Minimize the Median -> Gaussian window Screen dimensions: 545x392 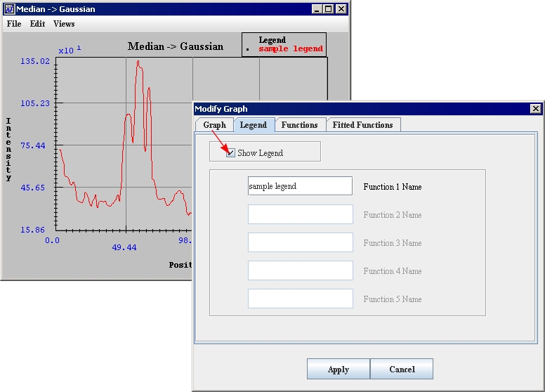316,9
